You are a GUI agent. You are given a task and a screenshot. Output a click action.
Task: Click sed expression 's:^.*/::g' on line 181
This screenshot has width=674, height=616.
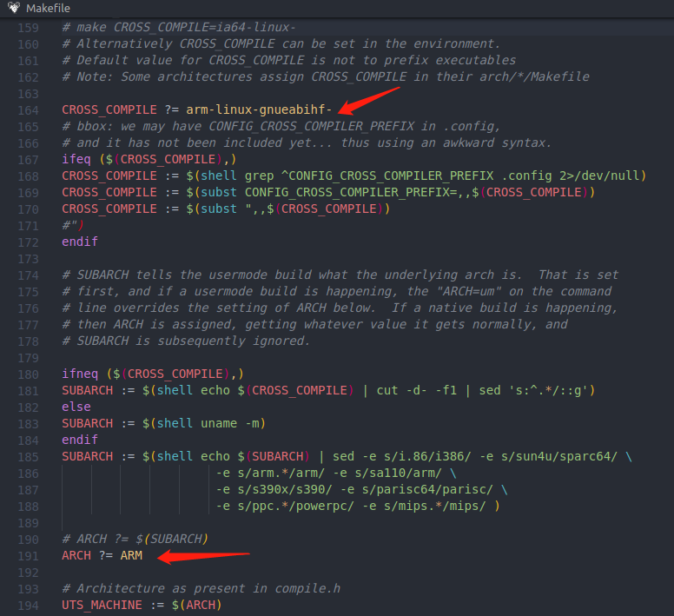click(548, 390)
